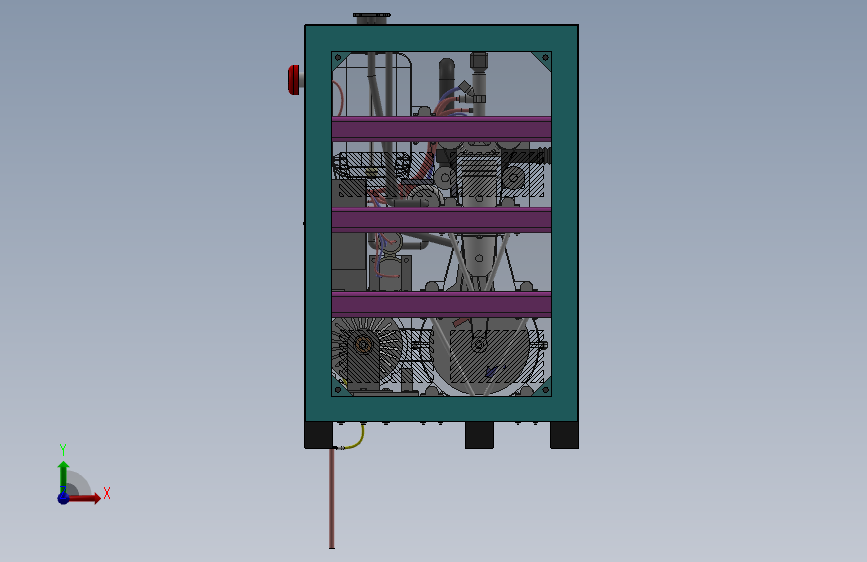Select the right black foot under the cabinet

564,435
